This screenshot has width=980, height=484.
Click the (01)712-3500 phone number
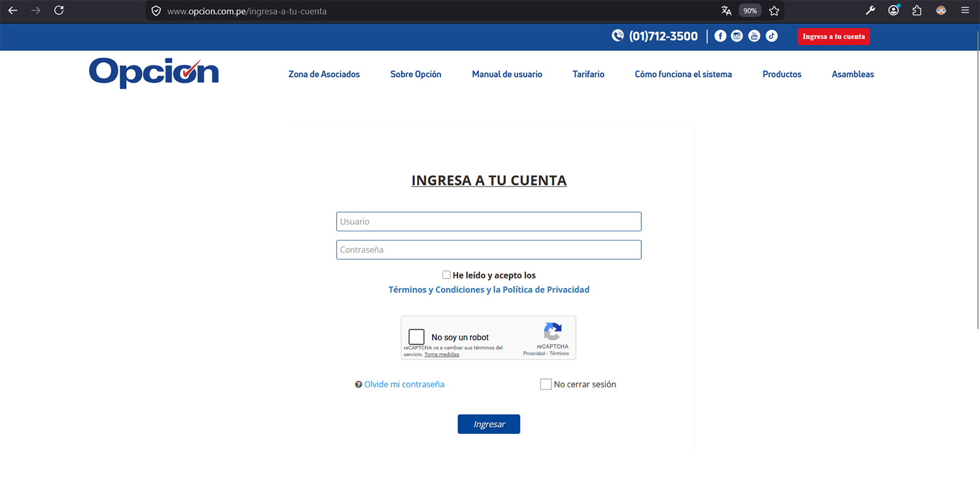coord(663,36)
